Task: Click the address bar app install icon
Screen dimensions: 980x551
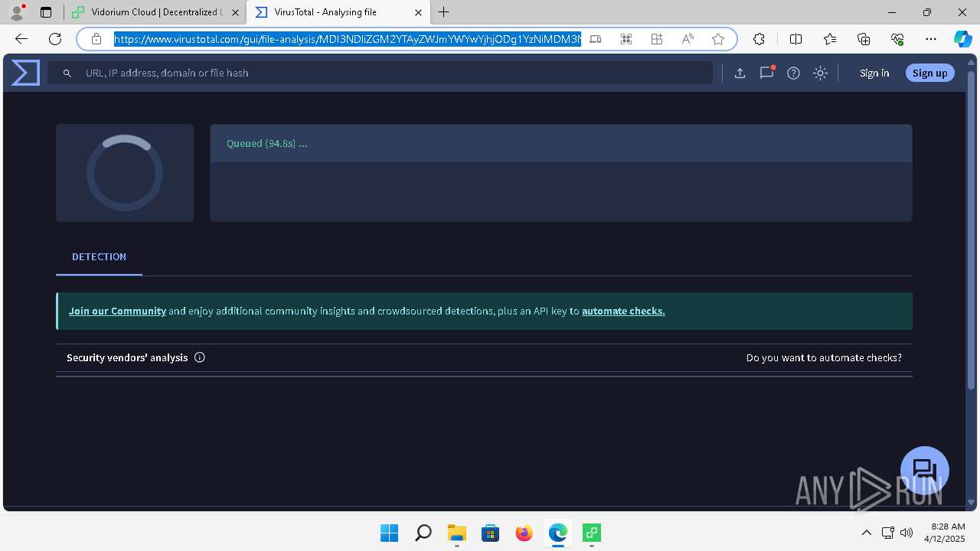Action: click(x=657, y=39)
